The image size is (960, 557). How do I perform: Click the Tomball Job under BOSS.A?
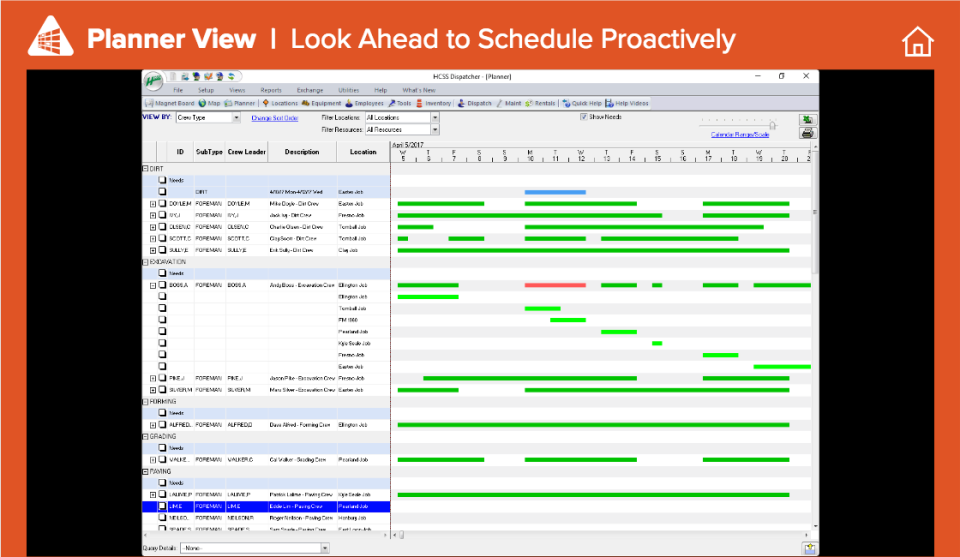[x=352, y=308]
